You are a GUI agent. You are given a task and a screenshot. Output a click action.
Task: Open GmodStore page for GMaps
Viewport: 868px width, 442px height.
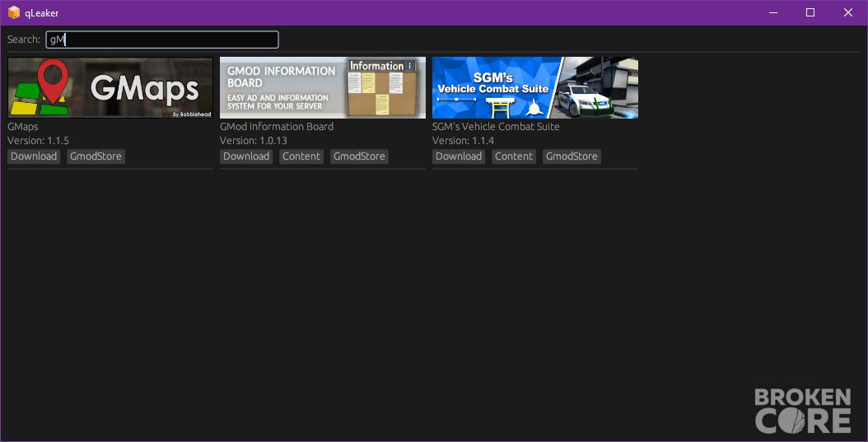(x=96, y=156)
